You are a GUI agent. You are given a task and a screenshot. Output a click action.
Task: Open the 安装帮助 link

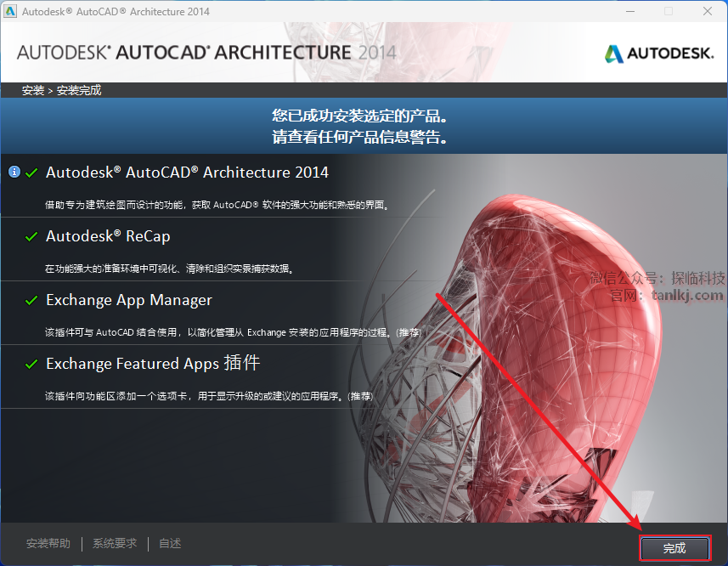pyautogui.click(x=48, y=544)
